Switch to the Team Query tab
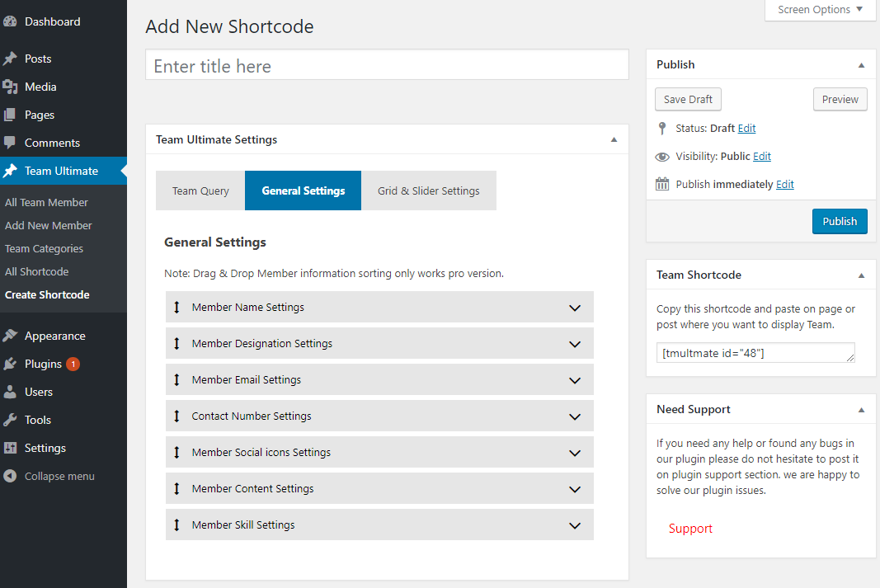 pyautogui.click(x=200, y=191)
